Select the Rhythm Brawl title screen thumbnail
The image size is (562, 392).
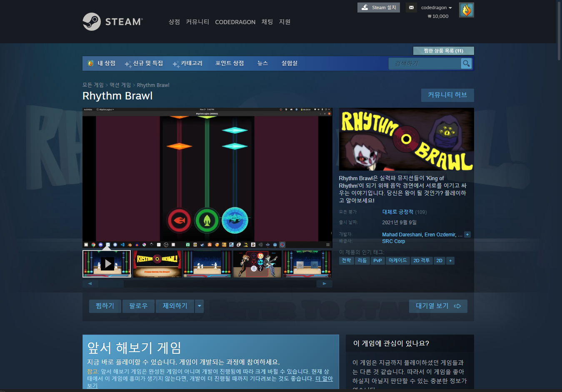(157, 264)
